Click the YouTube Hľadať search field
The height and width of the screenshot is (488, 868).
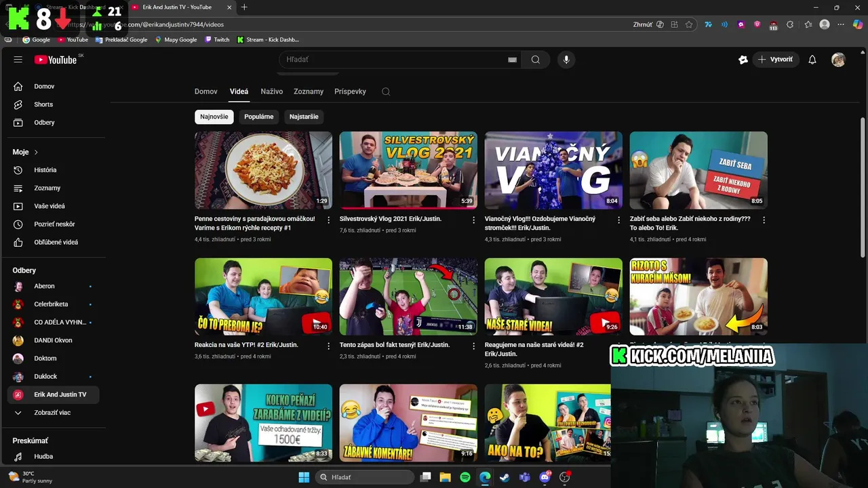(x=400, y=60)
